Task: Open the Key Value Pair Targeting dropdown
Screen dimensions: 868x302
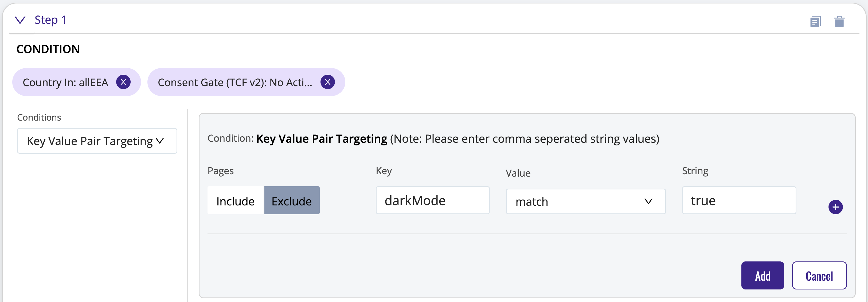Action: (97, 141)
